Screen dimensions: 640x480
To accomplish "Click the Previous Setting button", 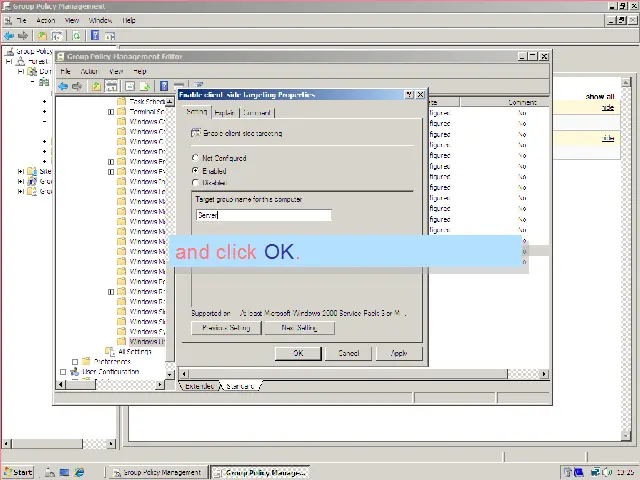I will tap(226, 328).
